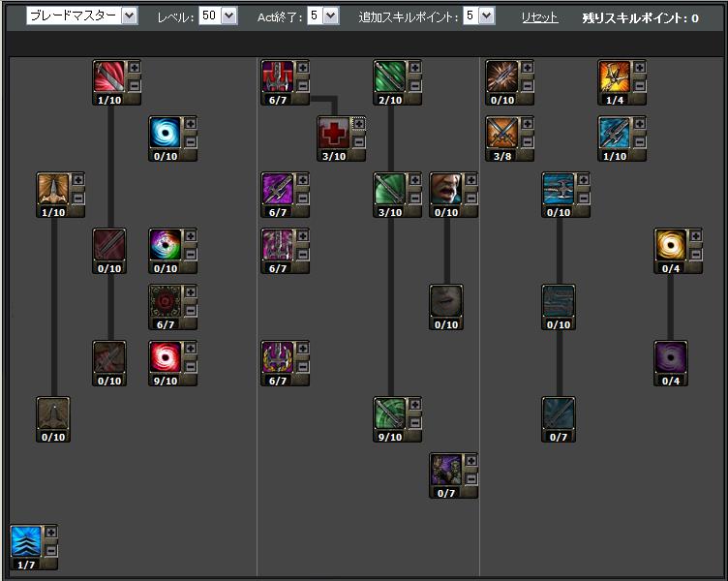Add a point to the crossed swords 3/8 skill
The width and height of the screenshot is (728, 581).
[x=528, y=124]
